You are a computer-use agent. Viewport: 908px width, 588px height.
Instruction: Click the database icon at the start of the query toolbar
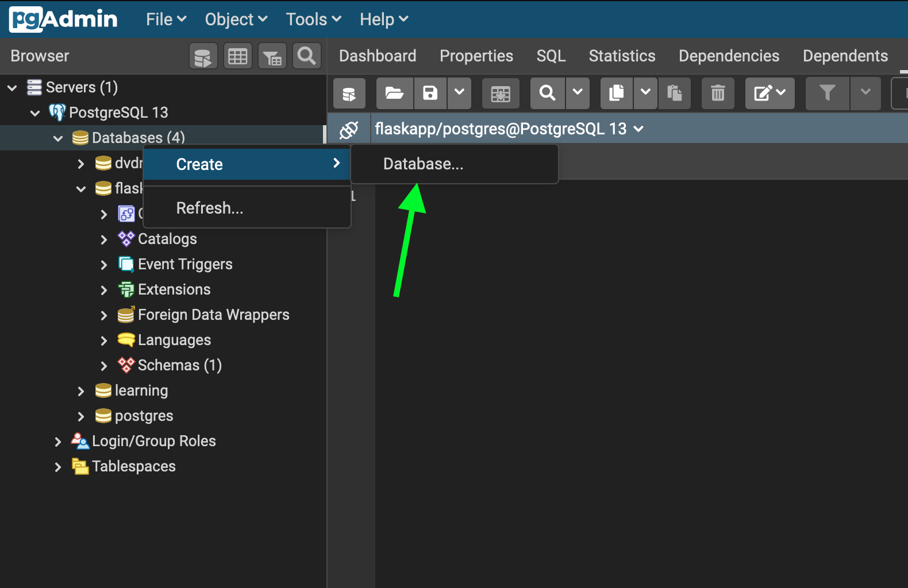pos(349,93)
